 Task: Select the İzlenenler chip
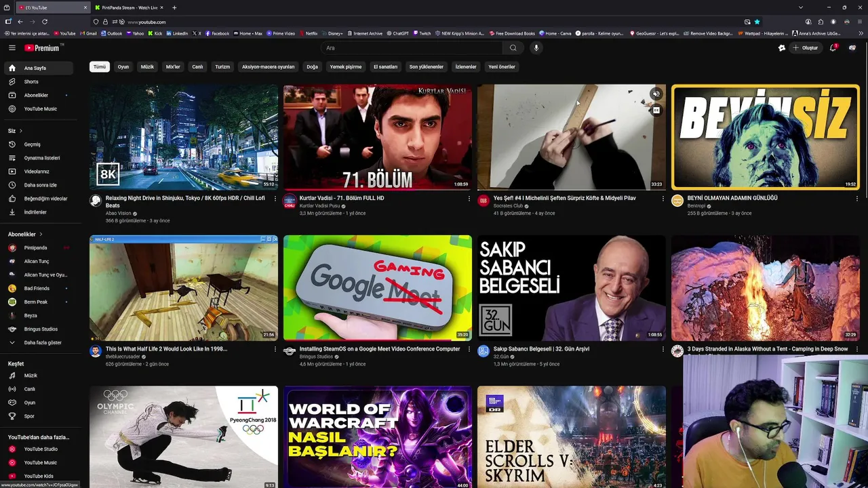466,67
